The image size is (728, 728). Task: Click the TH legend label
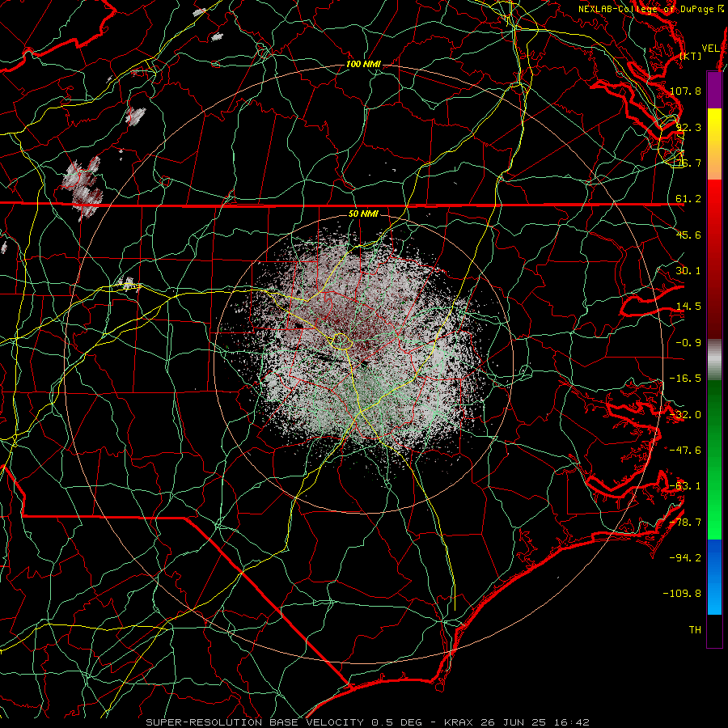click(x=695, y=629)
